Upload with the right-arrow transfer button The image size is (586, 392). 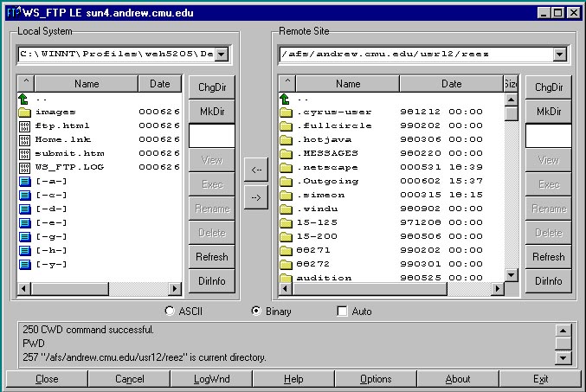tap(256, 197)
